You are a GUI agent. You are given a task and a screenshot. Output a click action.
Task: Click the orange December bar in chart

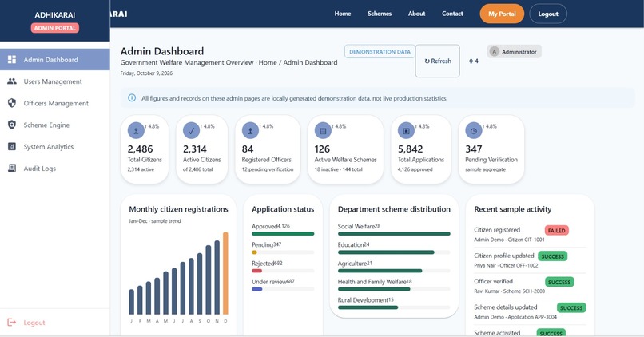(225, 273)
